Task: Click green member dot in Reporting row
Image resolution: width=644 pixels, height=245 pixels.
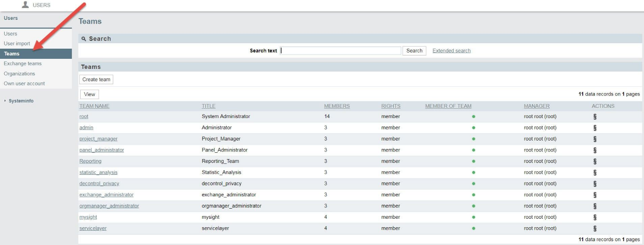Action: [x=473, y=161]
